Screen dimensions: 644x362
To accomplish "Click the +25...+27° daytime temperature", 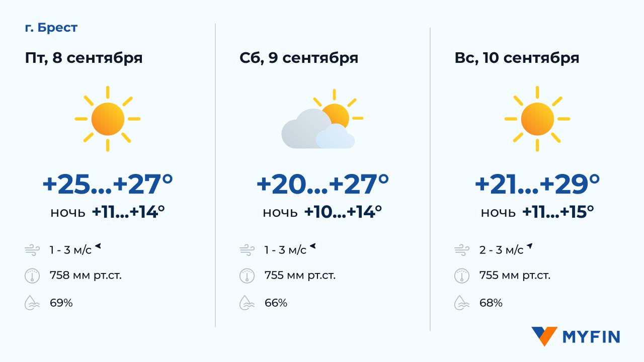I will tap(108, 184).
